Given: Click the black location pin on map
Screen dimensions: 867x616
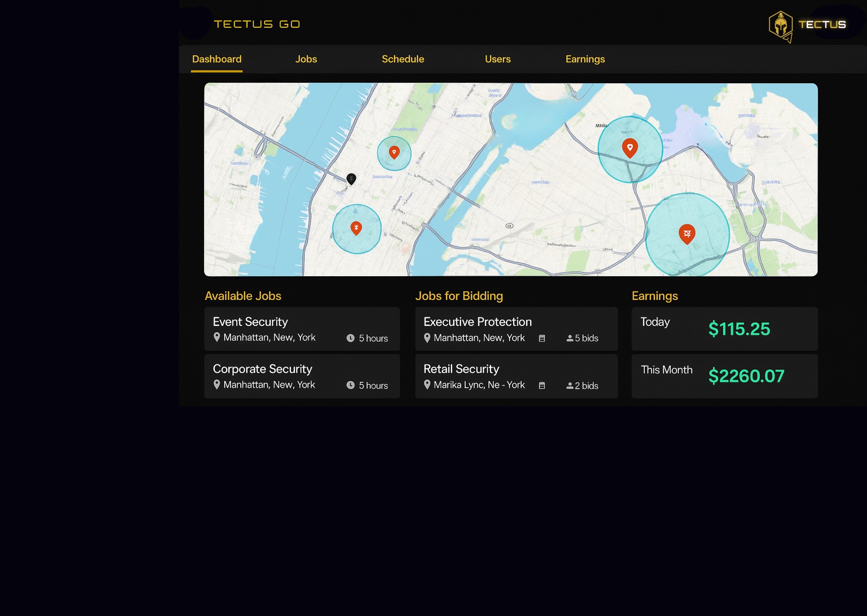Looking at the screenshot, I should pos(351,179).
